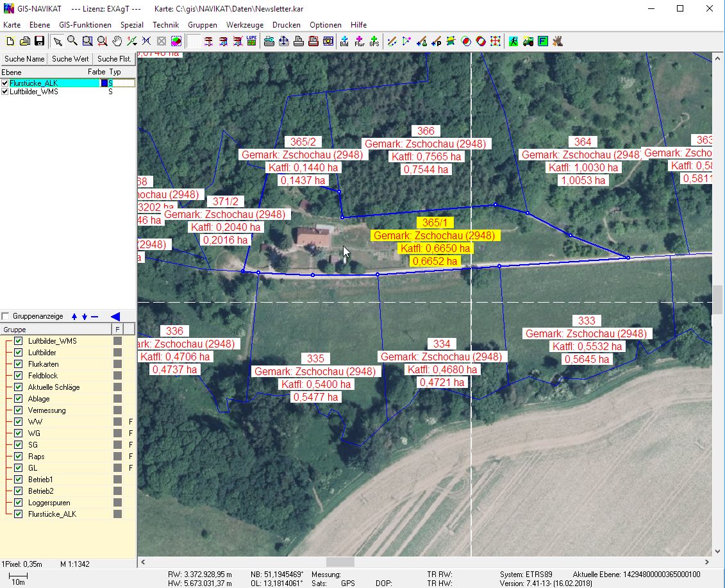The height and width of the screenshot is (588, 725).
Task: Activate the hand pan tool
Action: 117,42
